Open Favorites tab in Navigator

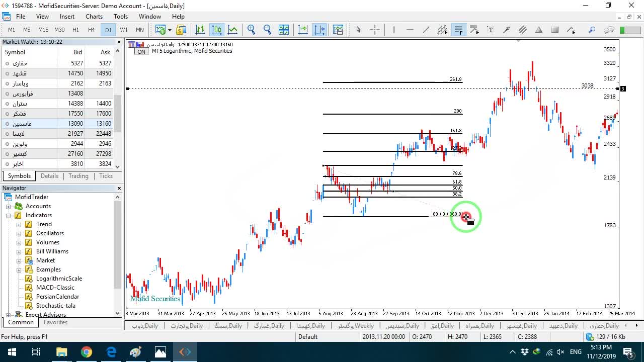click(55, 322)
